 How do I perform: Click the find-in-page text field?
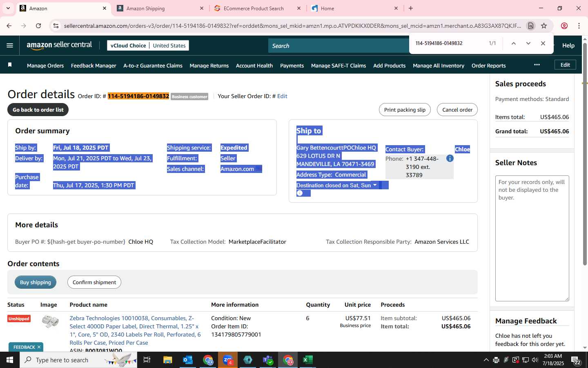pos(449,43)
